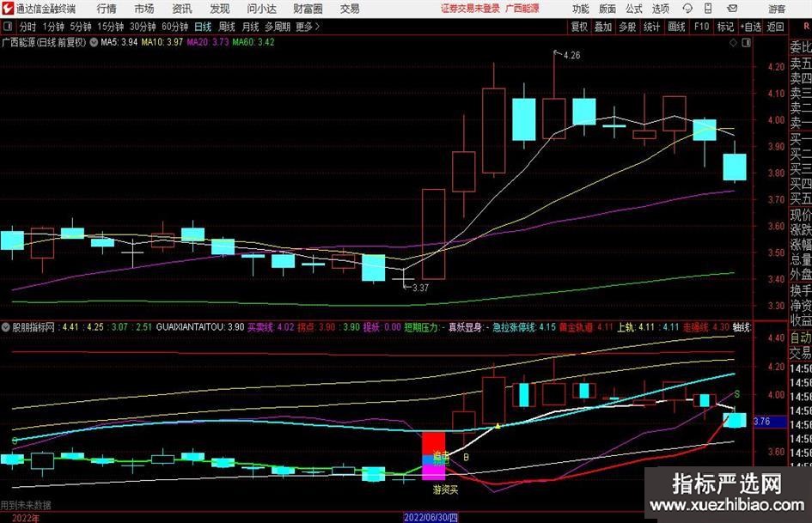Click the 股朋指标网 indicator name
This screenshot has height=523, width=812.
(x=34, y=327)
